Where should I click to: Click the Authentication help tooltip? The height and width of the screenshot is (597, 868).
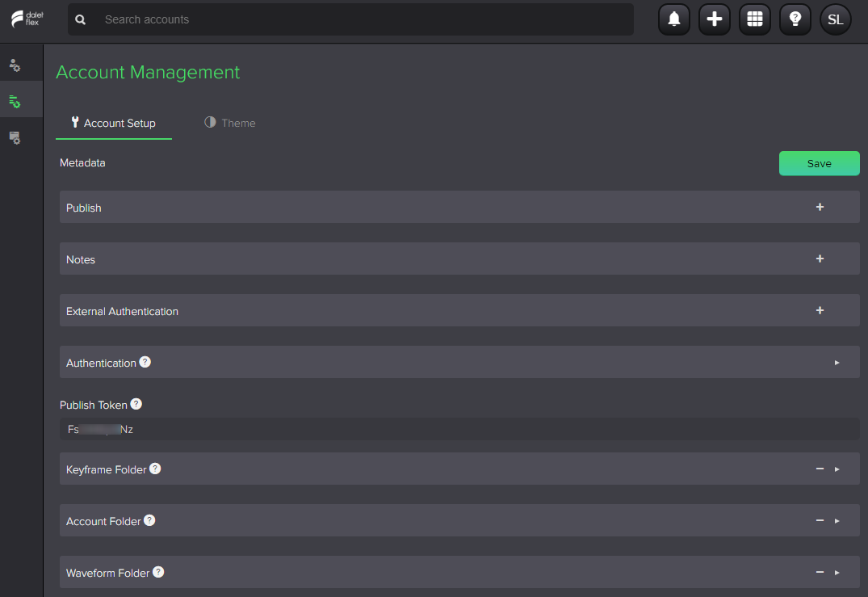[145, 362]
